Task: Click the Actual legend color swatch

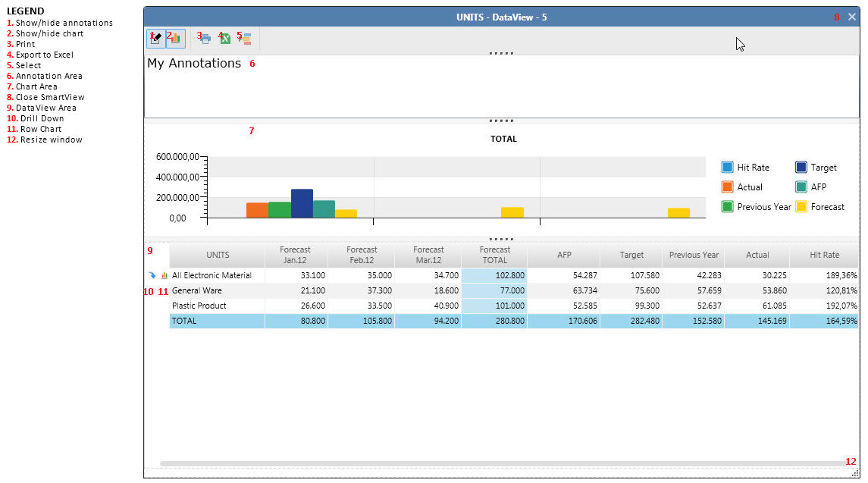Action: click(x=728, y=187)
